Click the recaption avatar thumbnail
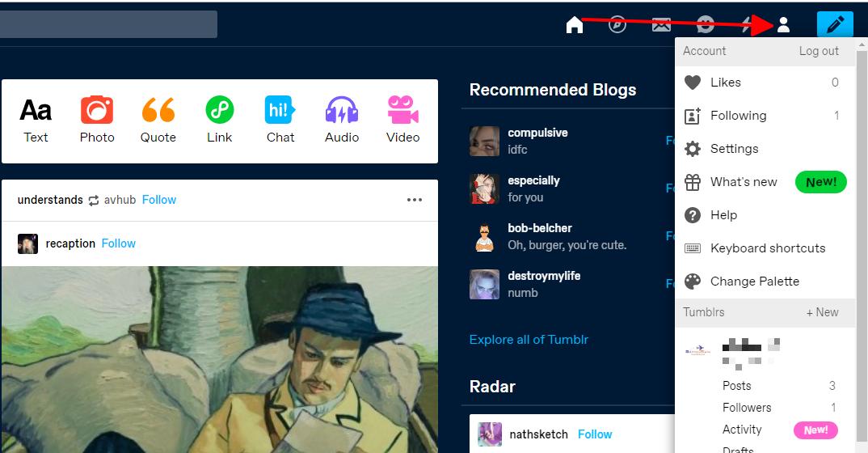The image size is (868, 453). (x=27, y=243)
